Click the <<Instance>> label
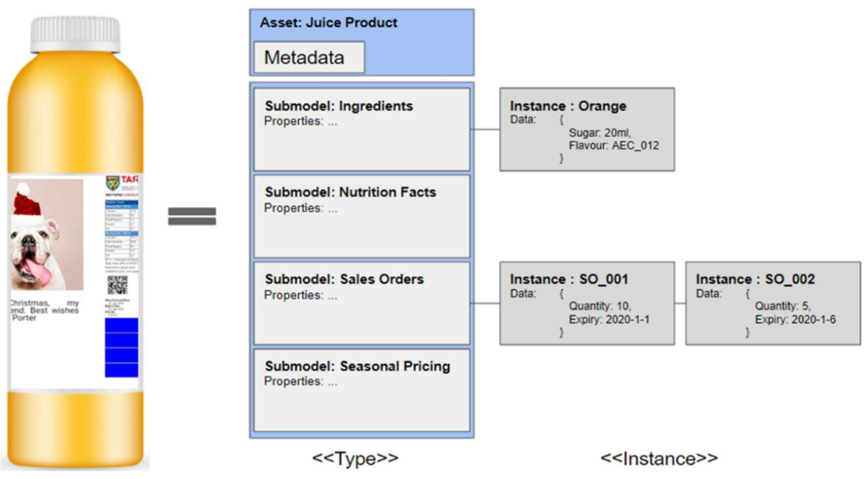868x479 pixels. tap(659, 458)
